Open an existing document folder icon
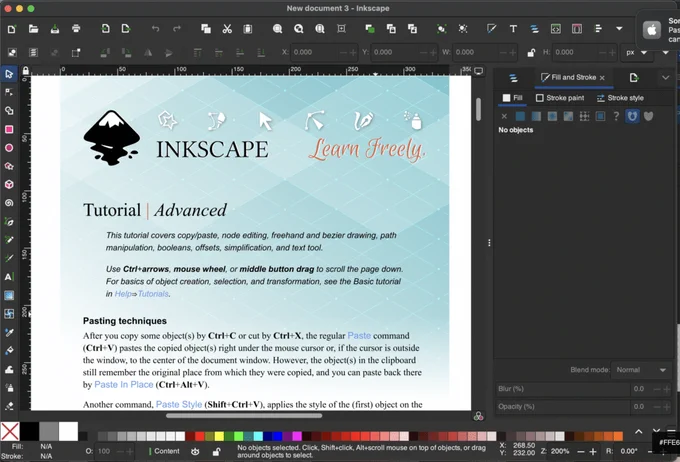 (x=33, y=29)
